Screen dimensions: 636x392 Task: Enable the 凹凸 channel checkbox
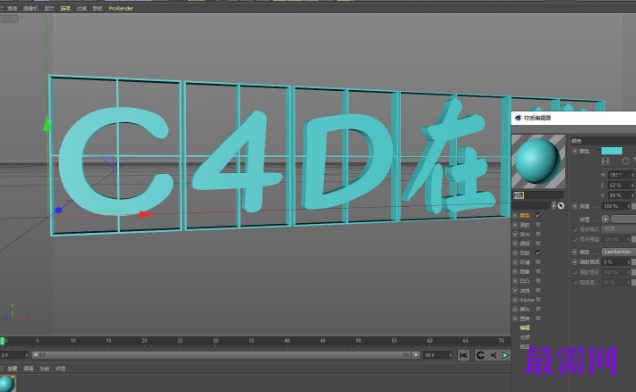click(538, 281)
